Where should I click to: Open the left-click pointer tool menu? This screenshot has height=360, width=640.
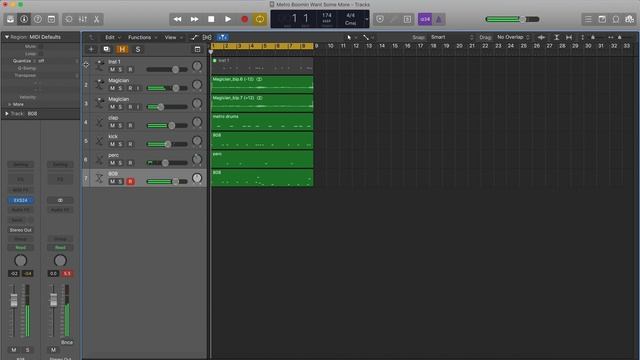(x=351, y=38)
